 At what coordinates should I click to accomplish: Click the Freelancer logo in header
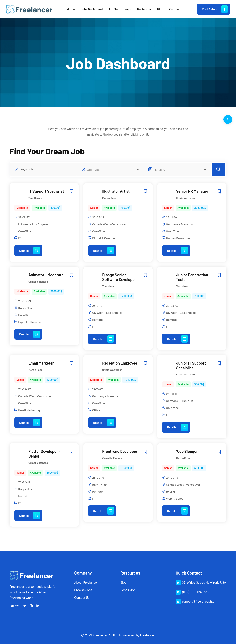point(29,10)
